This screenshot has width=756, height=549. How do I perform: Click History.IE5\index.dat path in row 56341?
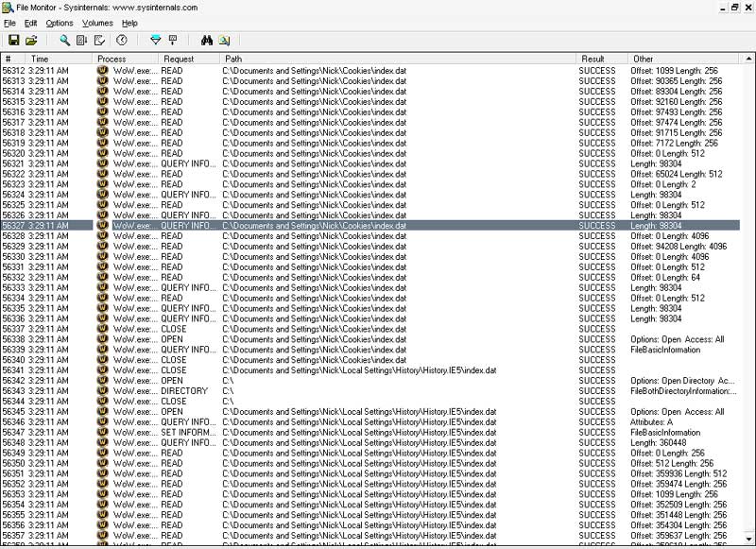(359, 370)
